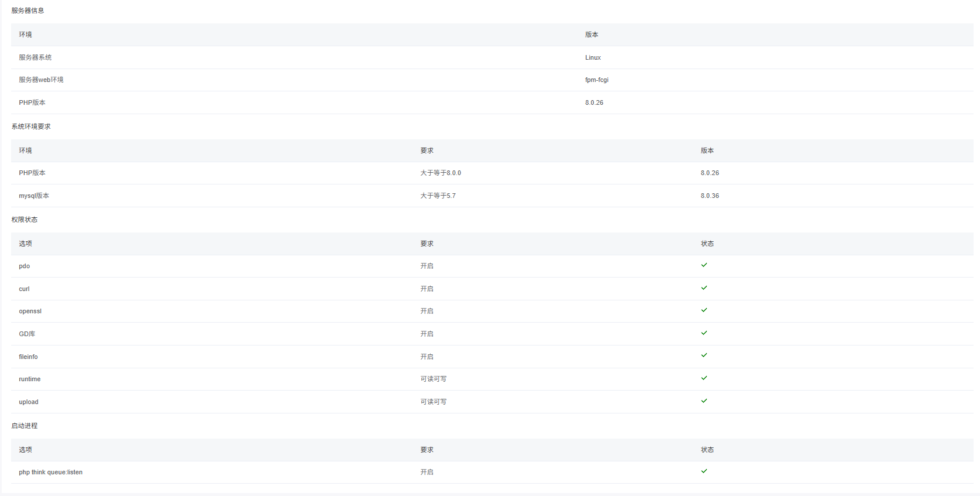This screenshot has height=496, width=980.
Task: Click the php think queue:listen label
Action: (50, 472)
